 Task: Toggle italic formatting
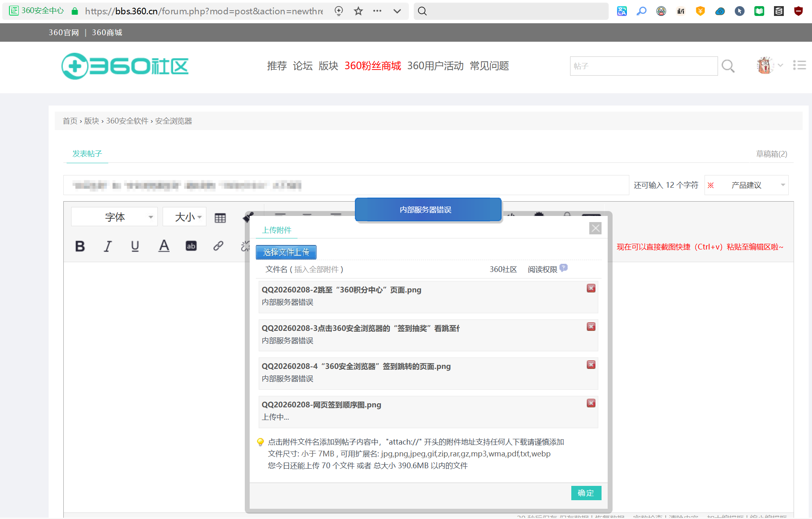coord(107,246)
